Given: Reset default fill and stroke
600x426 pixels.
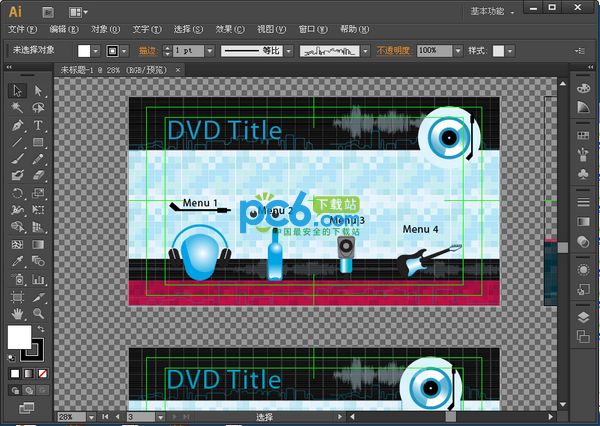Looking at the screenshot, I should 12,358.
